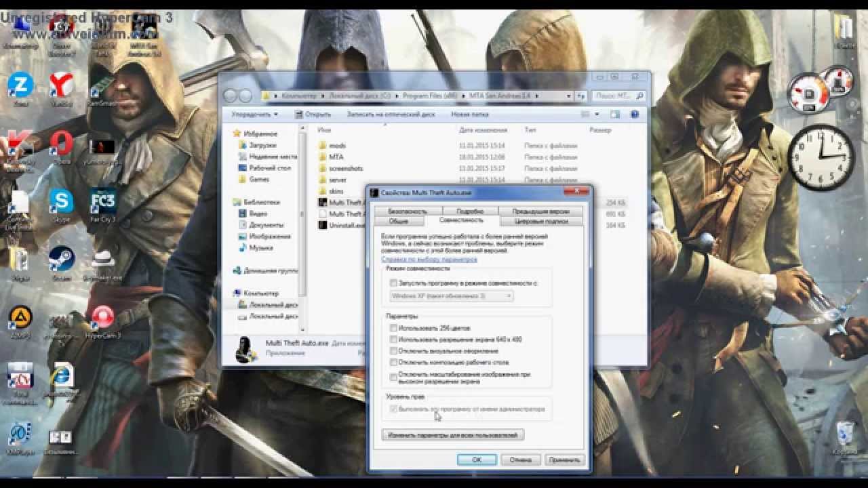Toggle the Explorer preview pane icon
The image size is (868, 488).
coord(615,115)
